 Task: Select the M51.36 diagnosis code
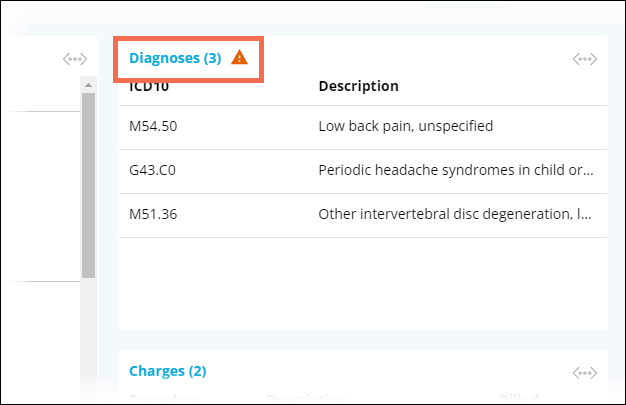click(x=150, y=214)
